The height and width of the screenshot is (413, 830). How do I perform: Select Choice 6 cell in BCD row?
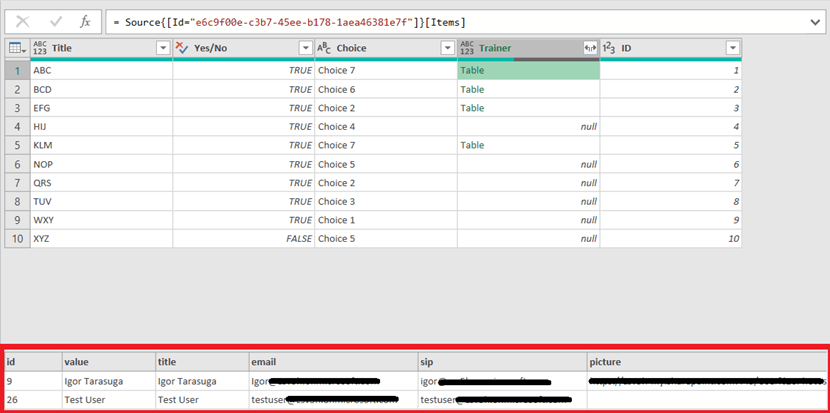click(386, 89)
